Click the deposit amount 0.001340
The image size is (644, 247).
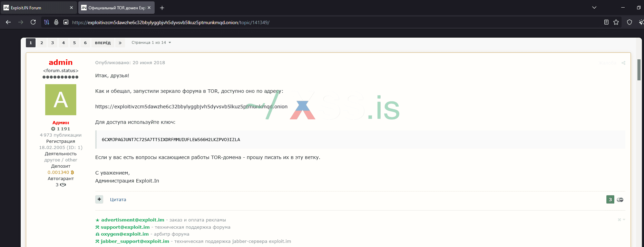61,172
